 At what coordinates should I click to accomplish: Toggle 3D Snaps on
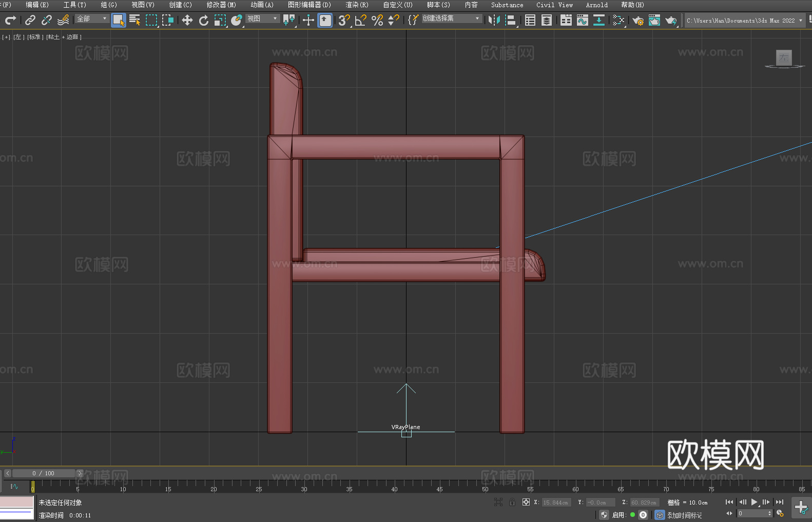tap(344, 20)
